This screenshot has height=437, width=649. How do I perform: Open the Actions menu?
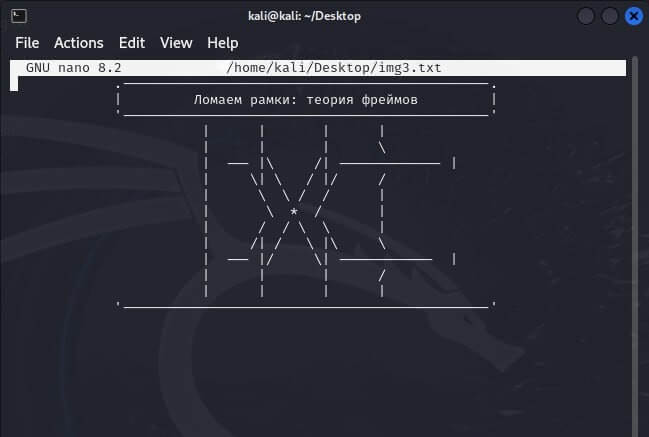79,43
